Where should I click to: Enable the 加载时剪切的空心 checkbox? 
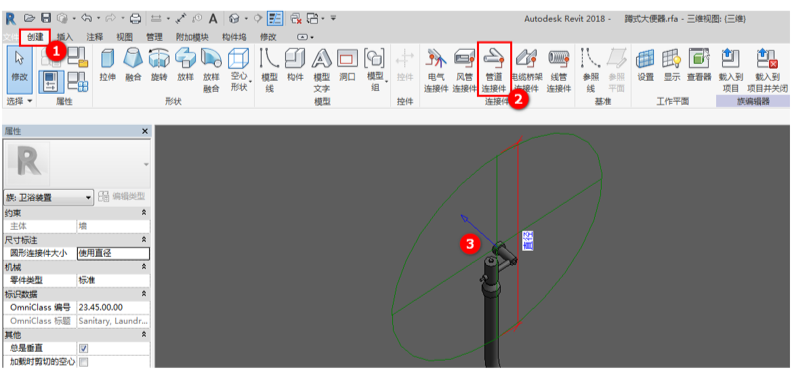[84, 362]
